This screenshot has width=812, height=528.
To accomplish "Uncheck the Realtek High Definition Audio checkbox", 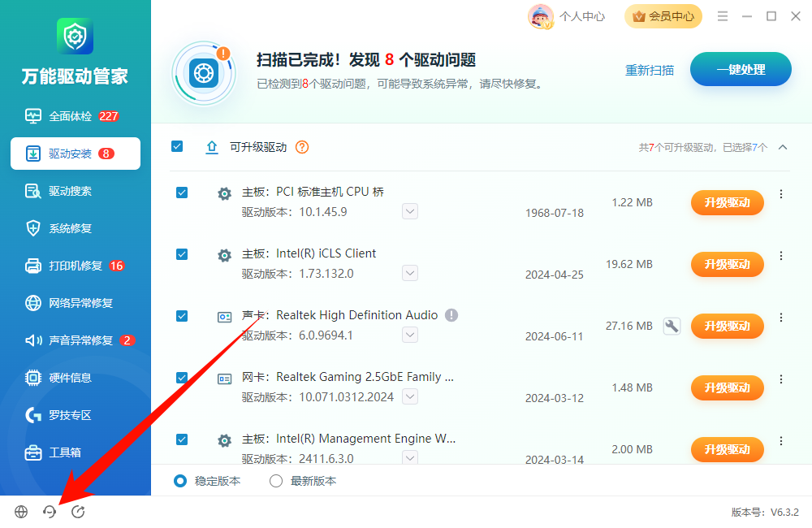I will point(182,316).
